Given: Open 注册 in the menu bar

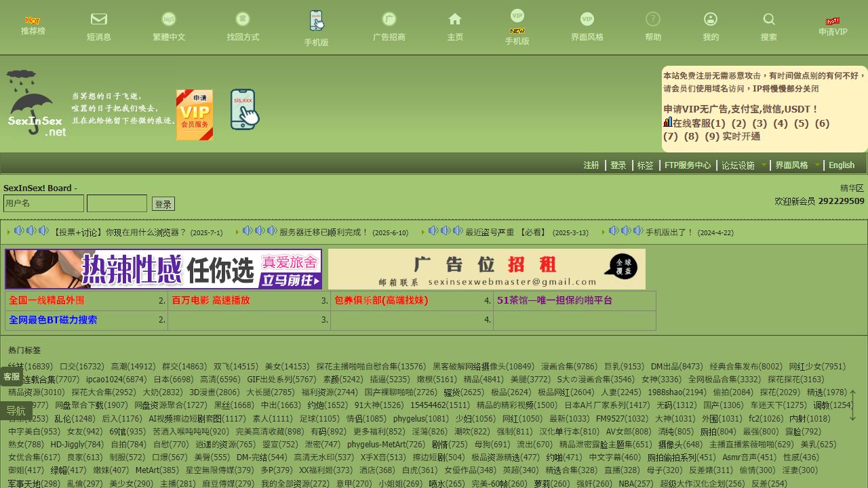Looking at the screenshot, I should [591, 165].
